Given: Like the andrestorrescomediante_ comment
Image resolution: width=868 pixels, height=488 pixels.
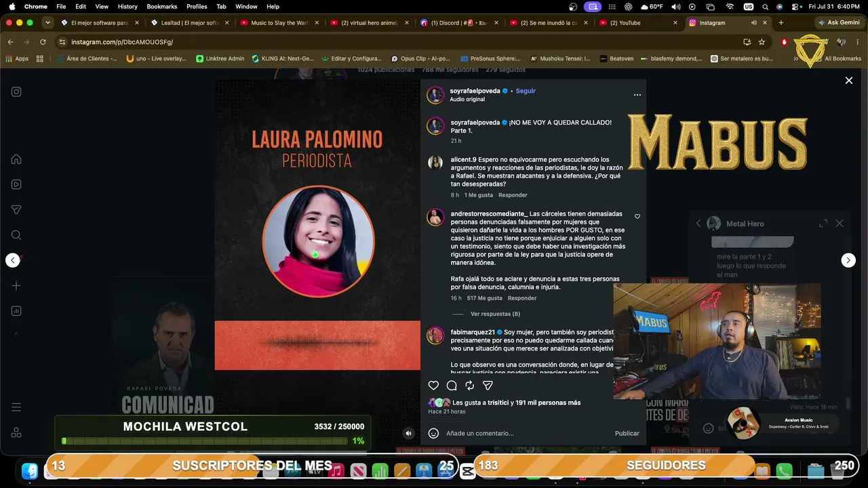Looking at the screenshot, I should [637, 217].
